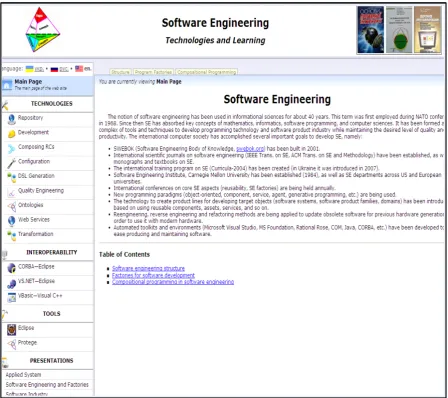Click the VS.NET–Eclipse icon

pyautogui.click(x=11, y=283)
